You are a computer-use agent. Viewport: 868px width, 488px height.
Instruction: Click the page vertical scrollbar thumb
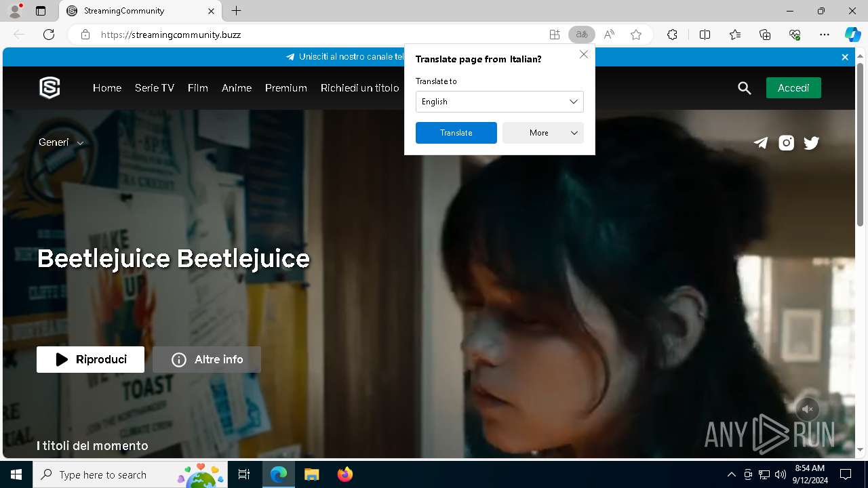click(861, 146)
